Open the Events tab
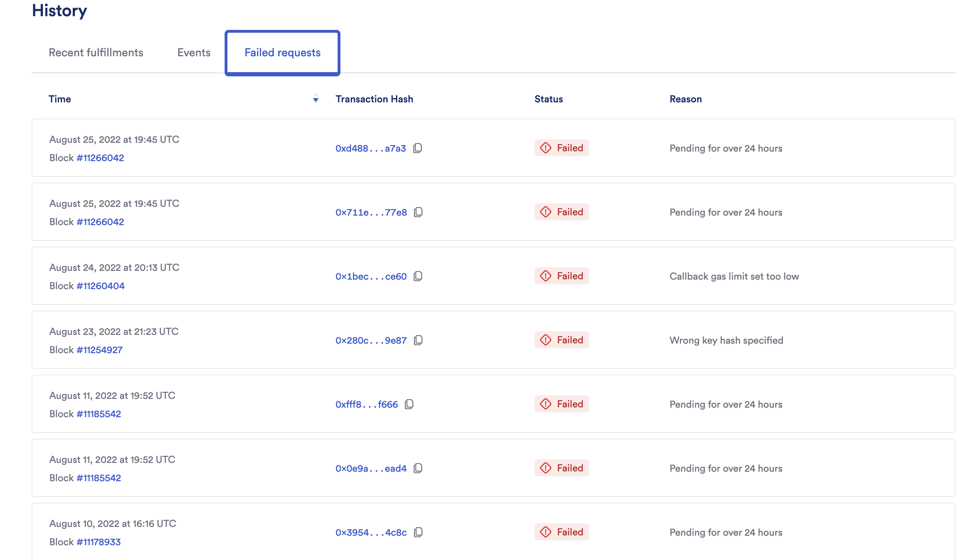 pos(193,52)
